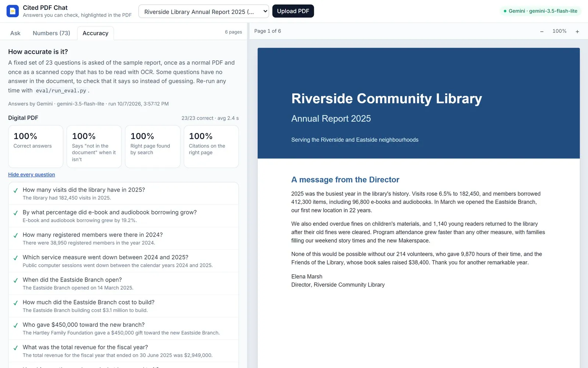Image resolution: width=588 pixels, height=368 pixels.
Task: Open question Who gave $450,000 toward branch
Action: click(x=123, y=328)
